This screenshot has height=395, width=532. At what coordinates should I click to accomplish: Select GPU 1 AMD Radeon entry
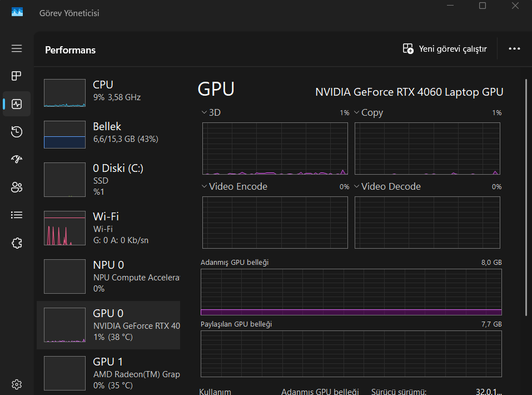pos(108,373)
